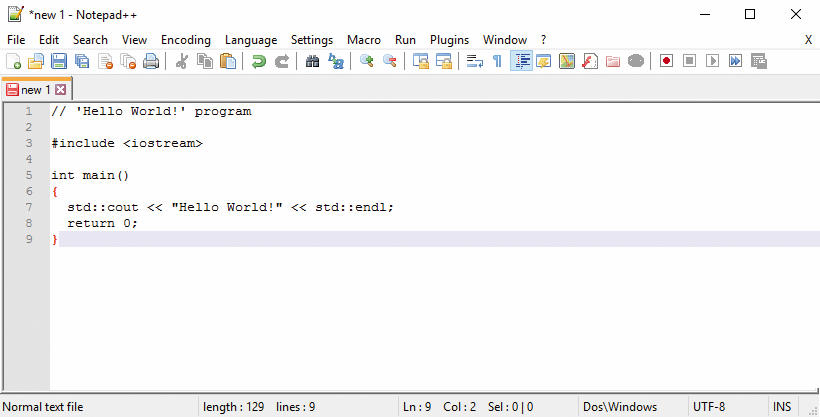The image size is (820, 417).
Task: Toggle synchronized horizontal scrolling
Action: (443, 61)
